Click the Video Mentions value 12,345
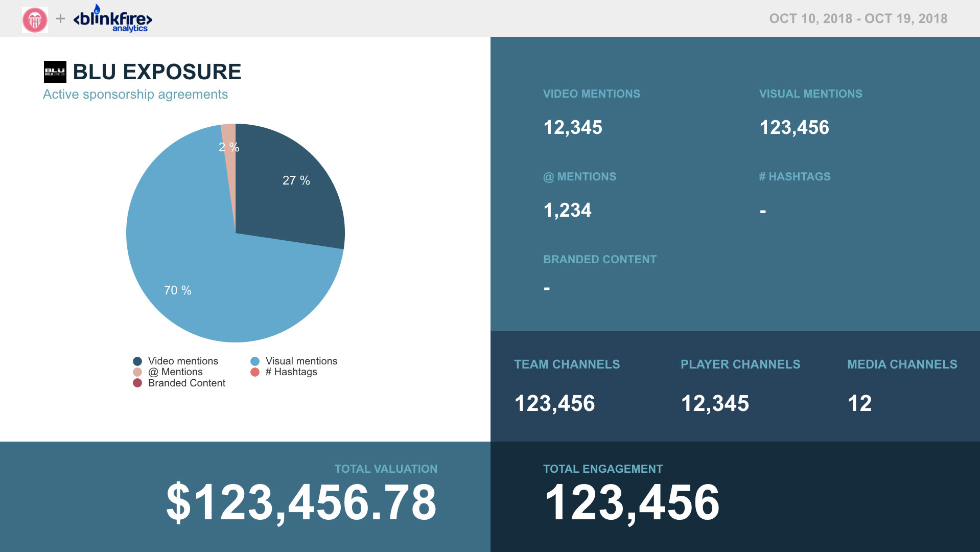980x552 pixels. (x=573, y=127)
